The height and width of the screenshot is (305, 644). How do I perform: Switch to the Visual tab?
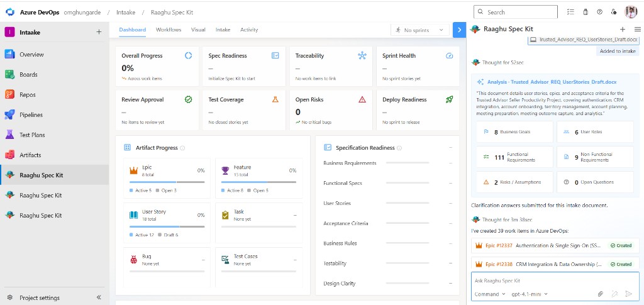pos(198,30)
